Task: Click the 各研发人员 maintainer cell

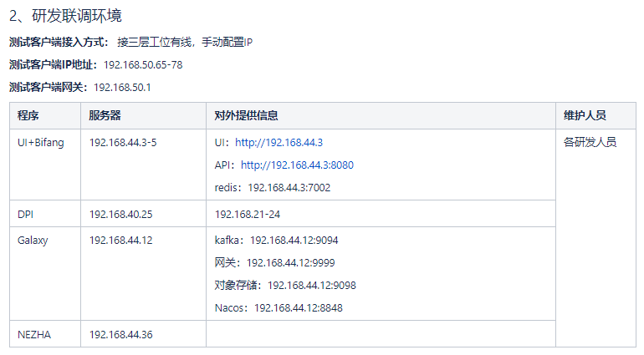Action: point(590,143)
